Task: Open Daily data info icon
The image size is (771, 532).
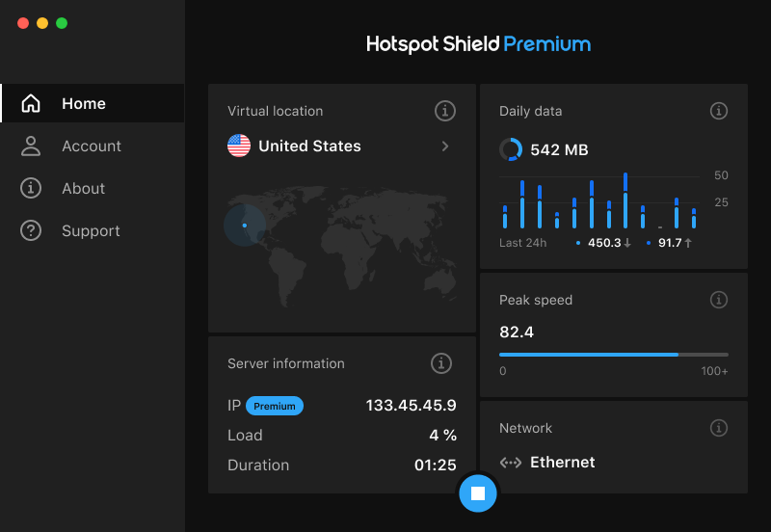Action: (x=718, y=111)
